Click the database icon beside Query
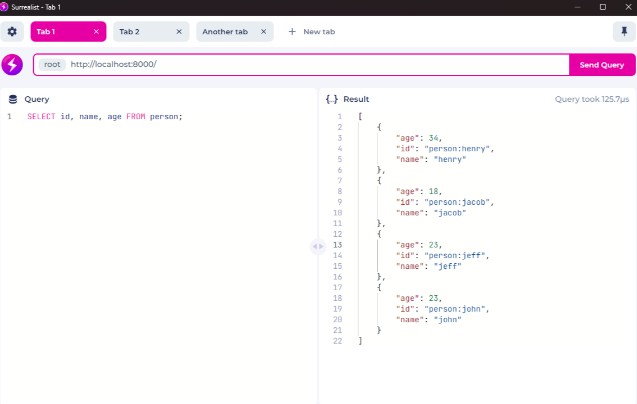The image size is (637, 404). click(13, 99)
